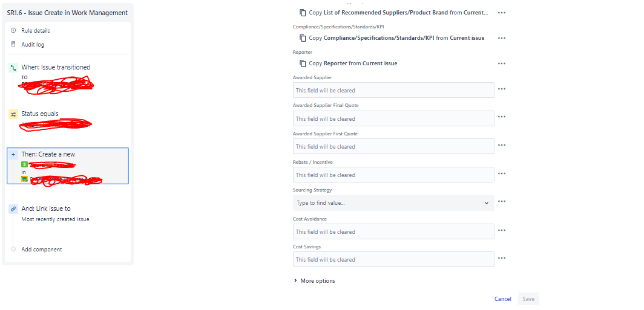The height and width of the screenshot is (310, 644).
Task: Open the Audit log
Action: point(33,45)
